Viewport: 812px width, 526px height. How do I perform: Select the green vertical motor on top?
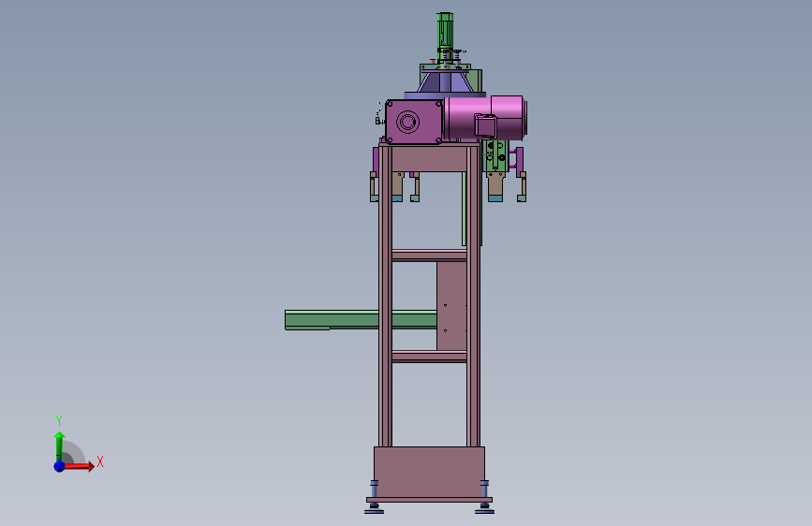point(445,30)
